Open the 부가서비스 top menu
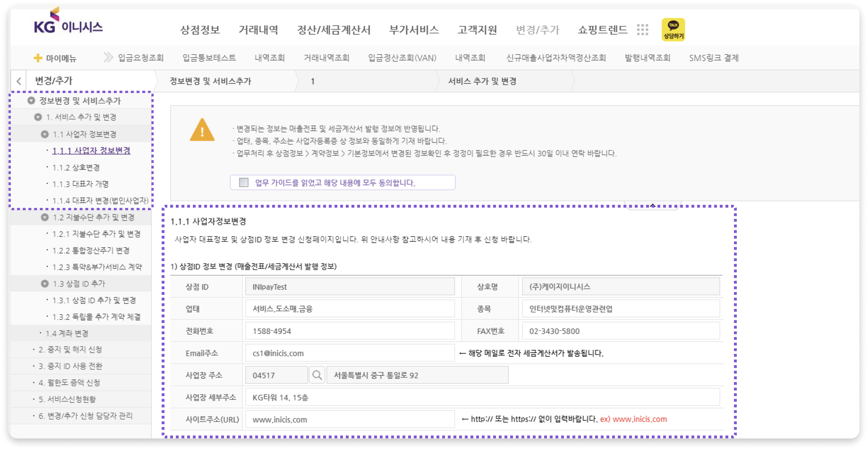Image resolution: width=868 pixels, height=450 pixels. pyautogui.click(x=414, y=30)
